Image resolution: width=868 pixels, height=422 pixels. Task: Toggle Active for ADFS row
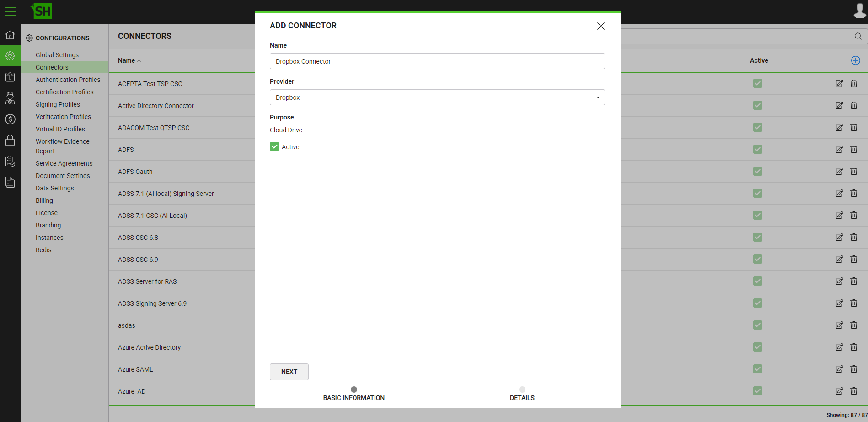pos(758,149)
